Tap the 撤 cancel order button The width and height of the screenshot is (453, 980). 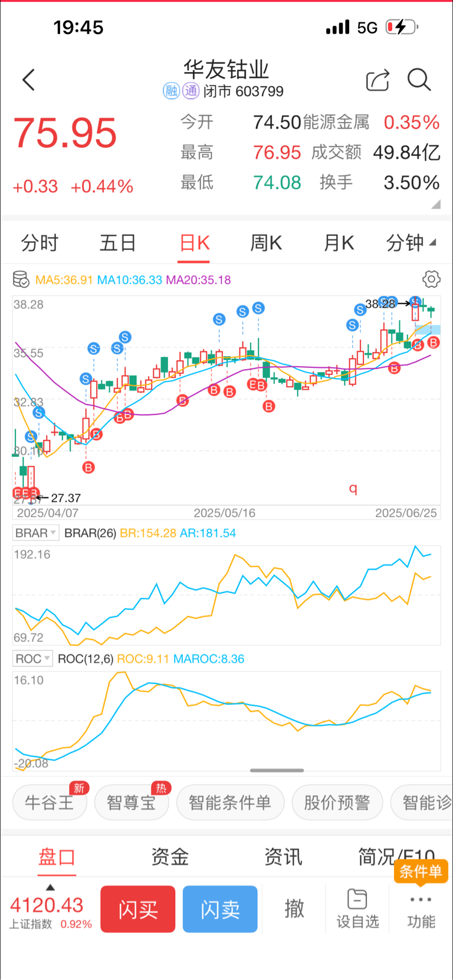(294, 909)
